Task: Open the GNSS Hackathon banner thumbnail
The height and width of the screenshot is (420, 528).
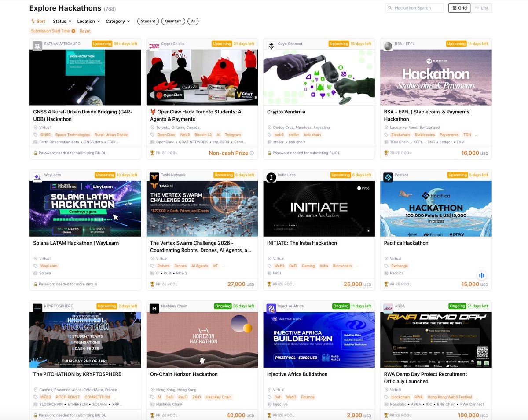Action: point(85,77)
